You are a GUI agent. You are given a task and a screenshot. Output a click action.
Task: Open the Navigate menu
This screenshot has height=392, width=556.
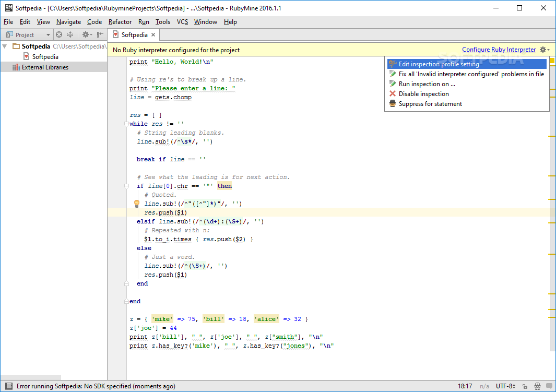tap(68, 22)
